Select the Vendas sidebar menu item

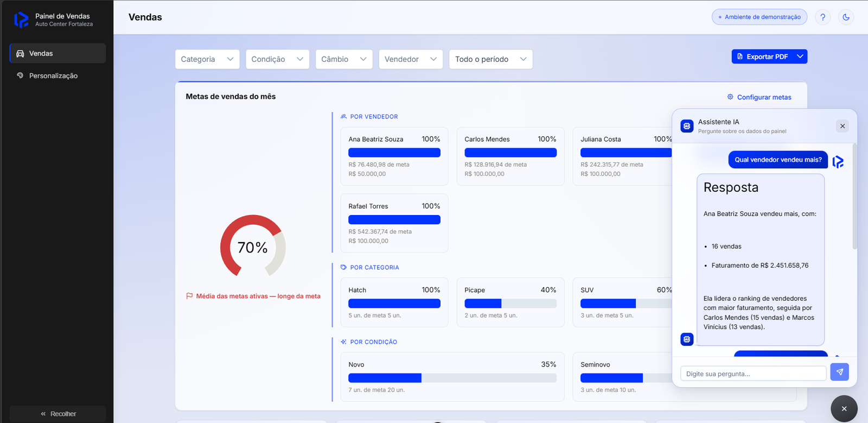[x=58, y=53]
